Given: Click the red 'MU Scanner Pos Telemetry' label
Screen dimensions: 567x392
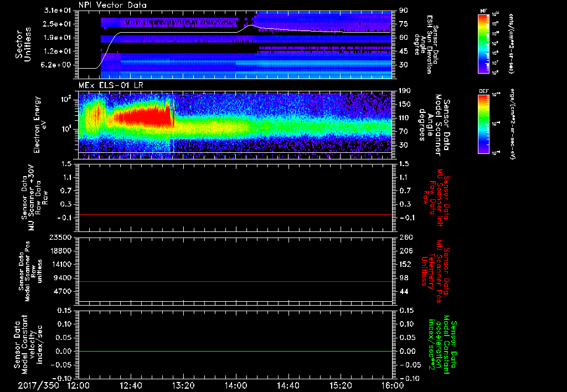Looking at the screenshot, I should pos(436,271).
